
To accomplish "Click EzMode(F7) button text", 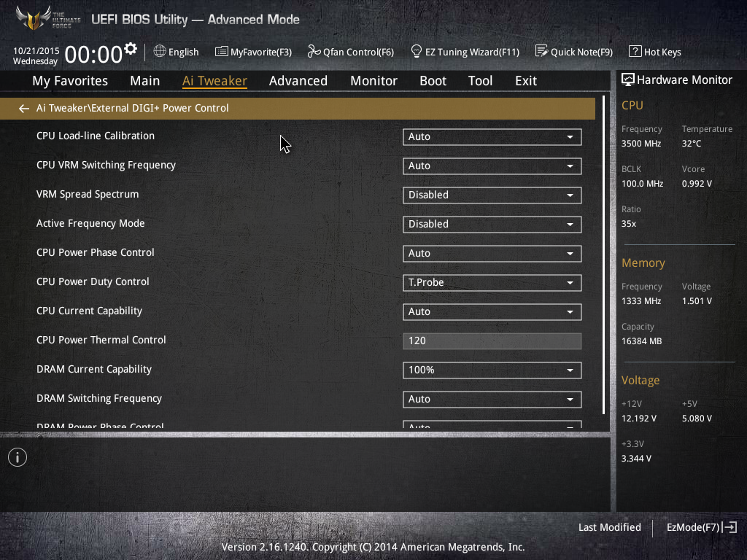I will 693,527.
